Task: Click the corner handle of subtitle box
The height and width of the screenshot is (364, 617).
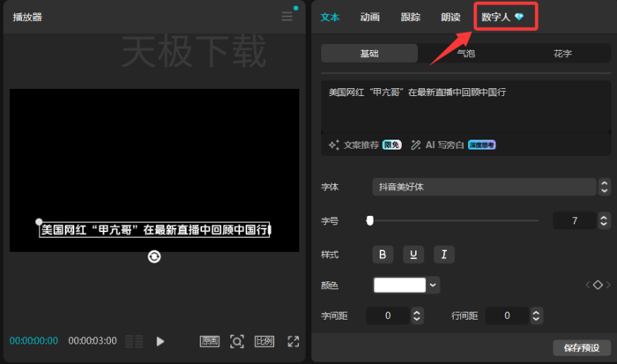Action: (39, 222)
